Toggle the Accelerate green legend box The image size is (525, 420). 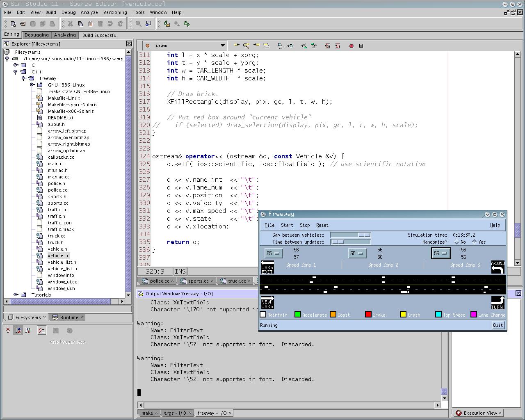[298, 315]
